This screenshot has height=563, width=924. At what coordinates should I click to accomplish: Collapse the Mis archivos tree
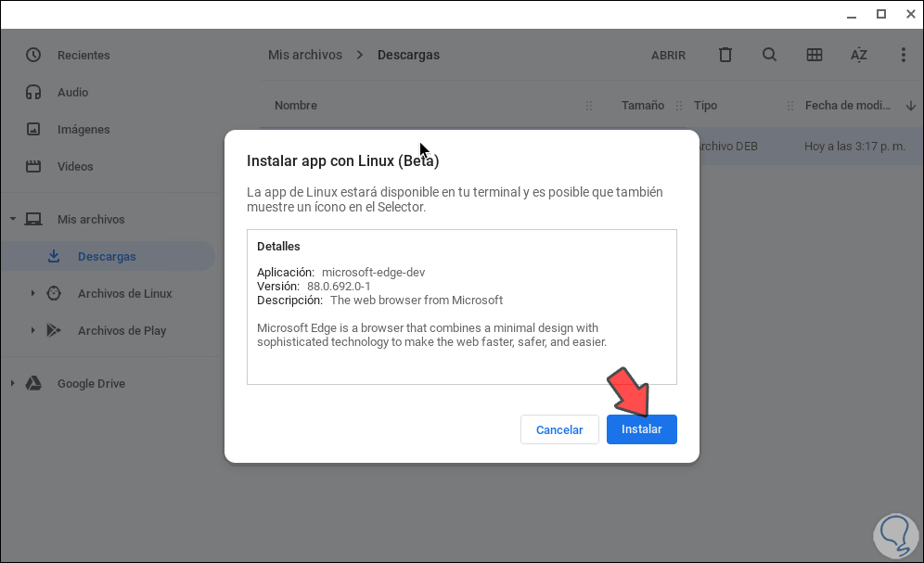12,219
